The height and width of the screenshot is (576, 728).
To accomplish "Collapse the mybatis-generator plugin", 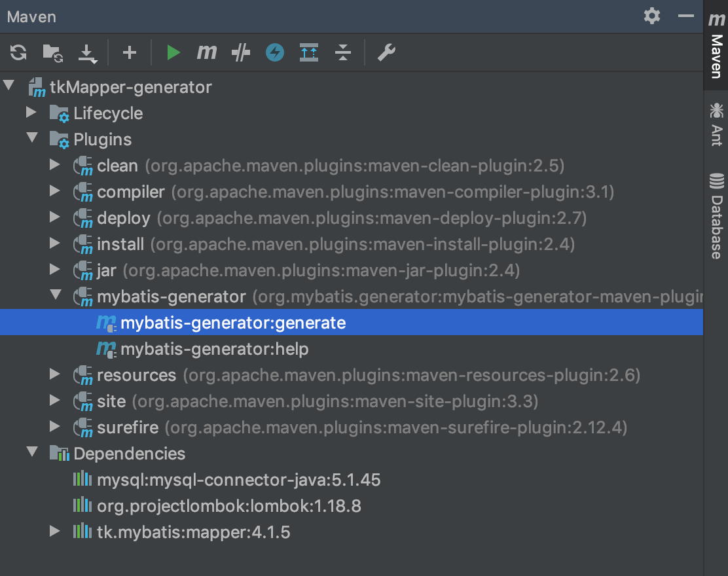I will 56,295.
